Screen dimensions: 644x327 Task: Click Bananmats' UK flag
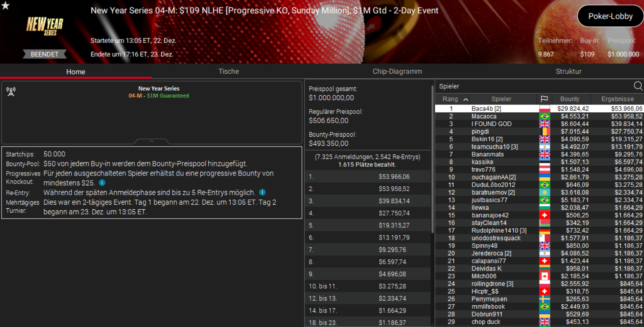coord(545,155)
